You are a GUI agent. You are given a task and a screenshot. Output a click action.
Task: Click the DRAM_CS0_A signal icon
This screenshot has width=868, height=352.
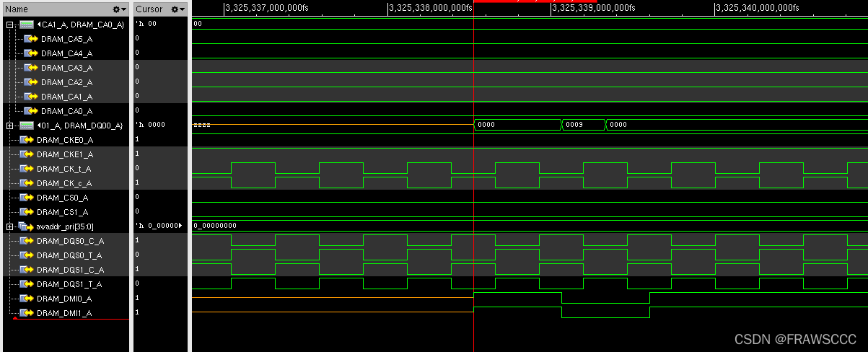tap(27, 198)
